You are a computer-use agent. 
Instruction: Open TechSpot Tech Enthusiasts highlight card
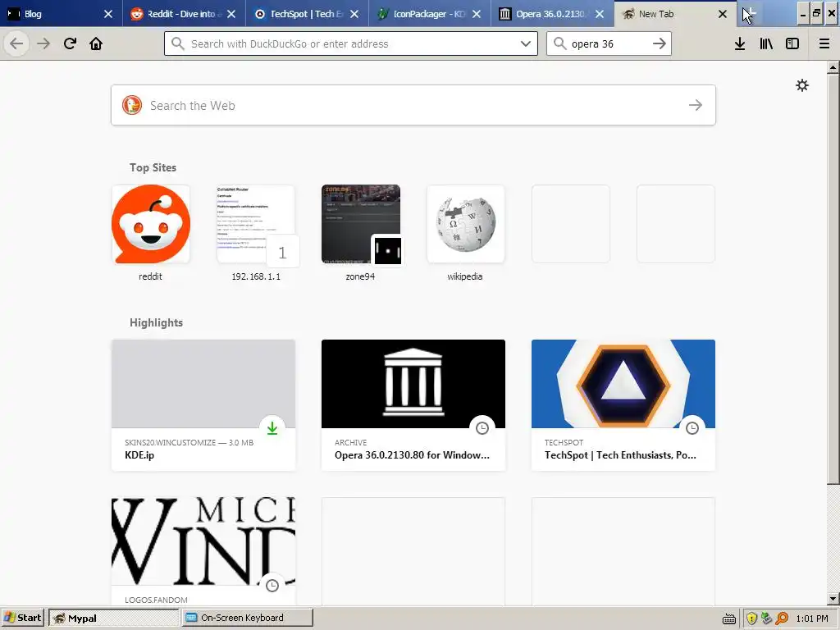623,405
